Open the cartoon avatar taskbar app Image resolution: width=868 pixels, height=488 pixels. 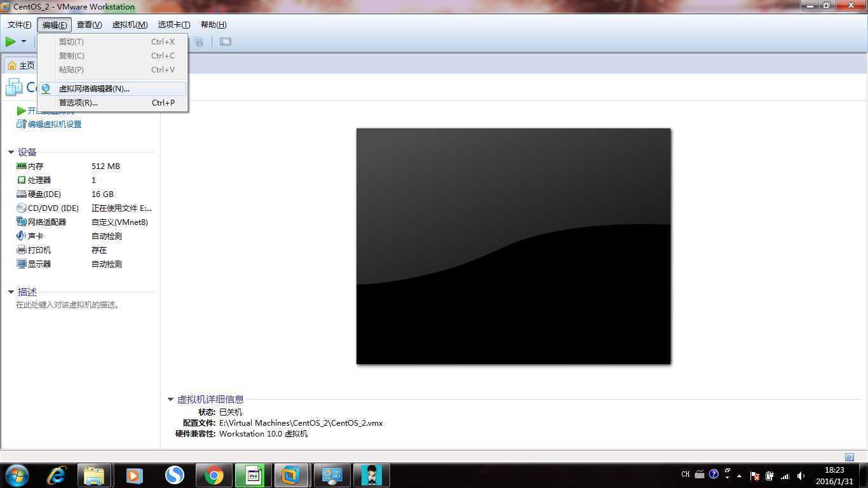coord(371,475)
